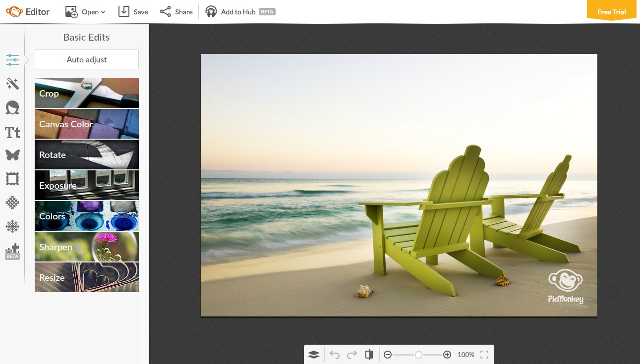640x364 pixels.
Task: Apply Auto adjust to the photo
Action: tap(86, 59)
